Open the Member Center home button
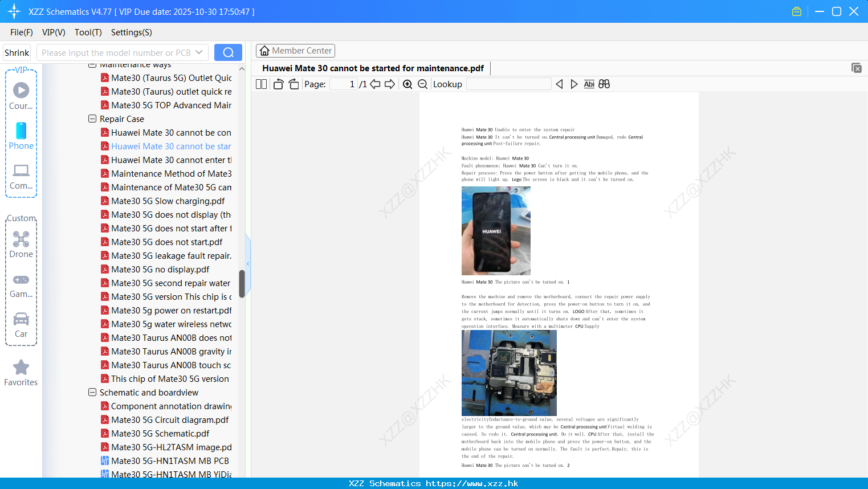The image size is (868, 489). coord(295,51)
